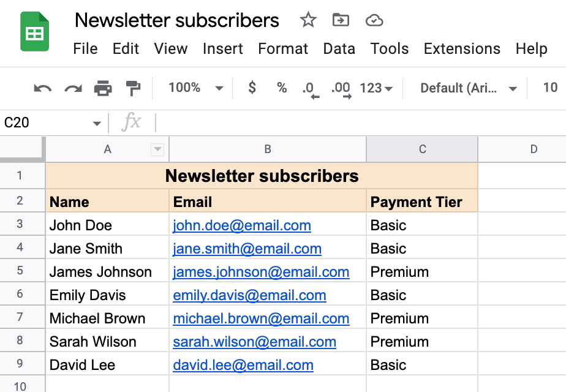
Task: Format selection as percent
Action: [281, 88]
